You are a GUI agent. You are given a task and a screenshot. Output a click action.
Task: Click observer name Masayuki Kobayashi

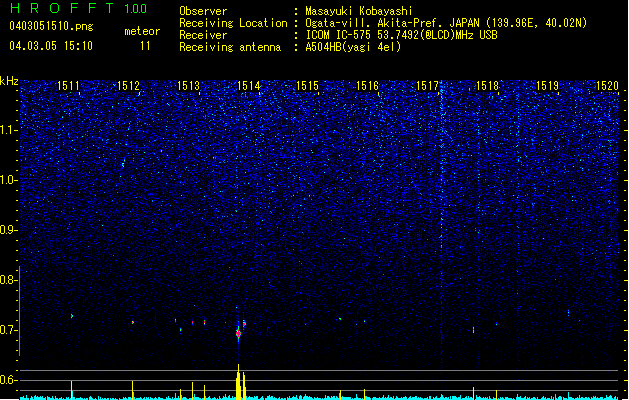point(359,11)
